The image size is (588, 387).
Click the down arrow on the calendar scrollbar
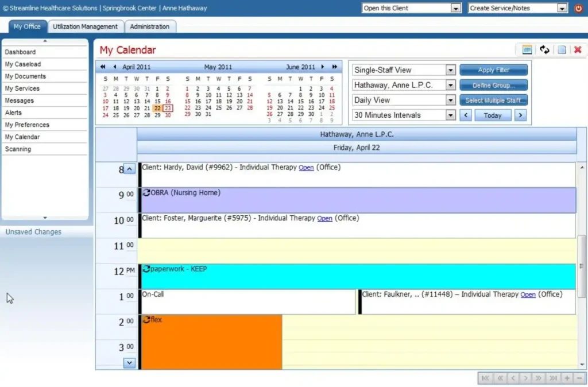[129, 362]
